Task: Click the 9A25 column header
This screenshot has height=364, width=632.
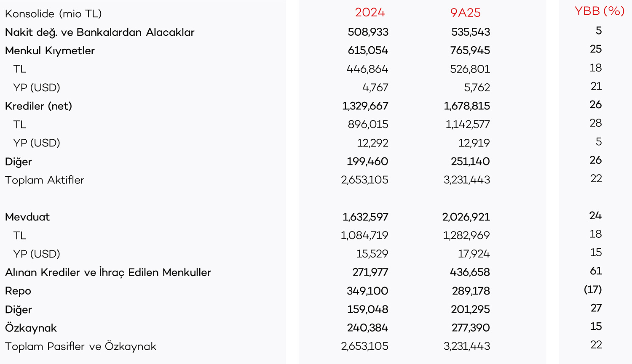Action: point(465,13)
